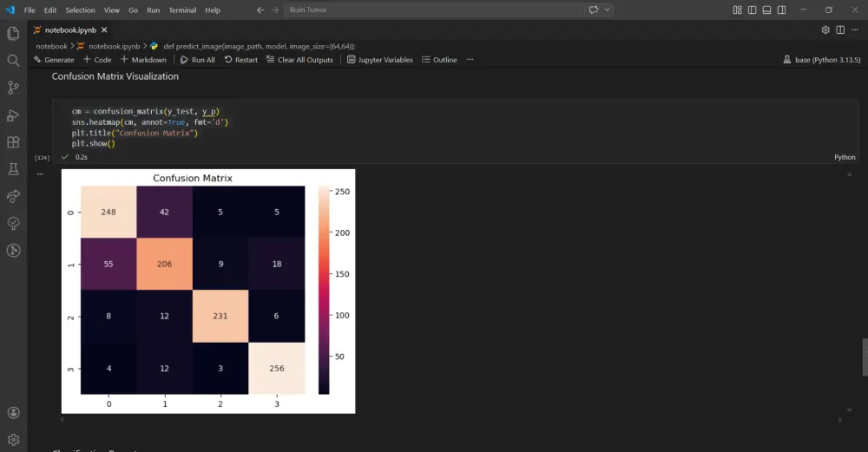Click Run All in notebook toolbar
Screen dimensions: 868x452
[x=198, y=60]
